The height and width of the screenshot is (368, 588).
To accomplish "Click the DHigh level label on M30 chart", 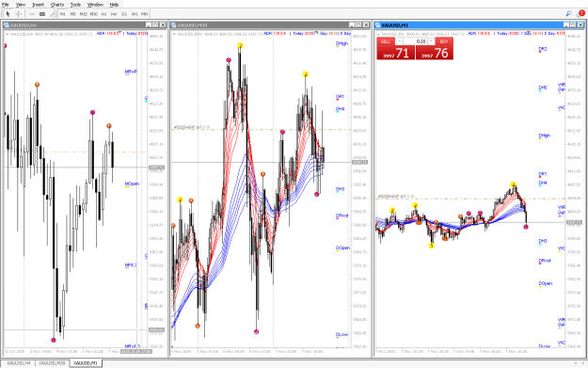I will (x=342, y=43).
